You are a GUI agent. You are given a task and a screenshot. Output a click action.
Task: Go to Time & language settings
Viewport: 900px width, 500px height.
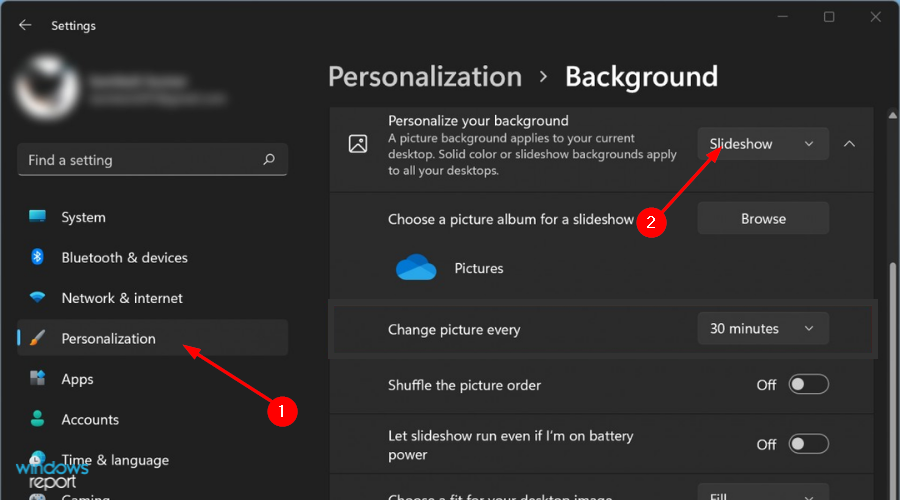click(x=114, y=460)
